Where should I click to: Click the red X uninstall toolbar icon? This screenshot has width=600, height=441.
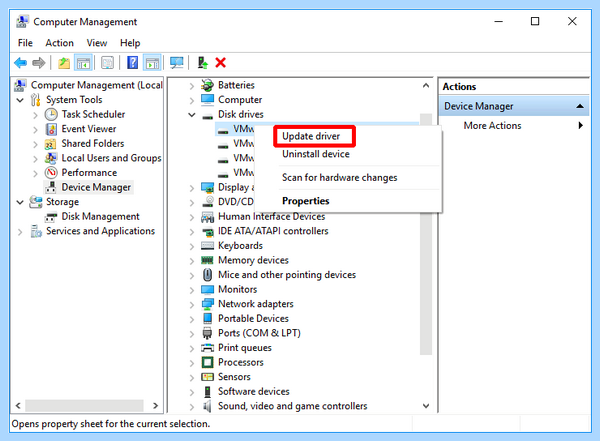coord(220,62)
